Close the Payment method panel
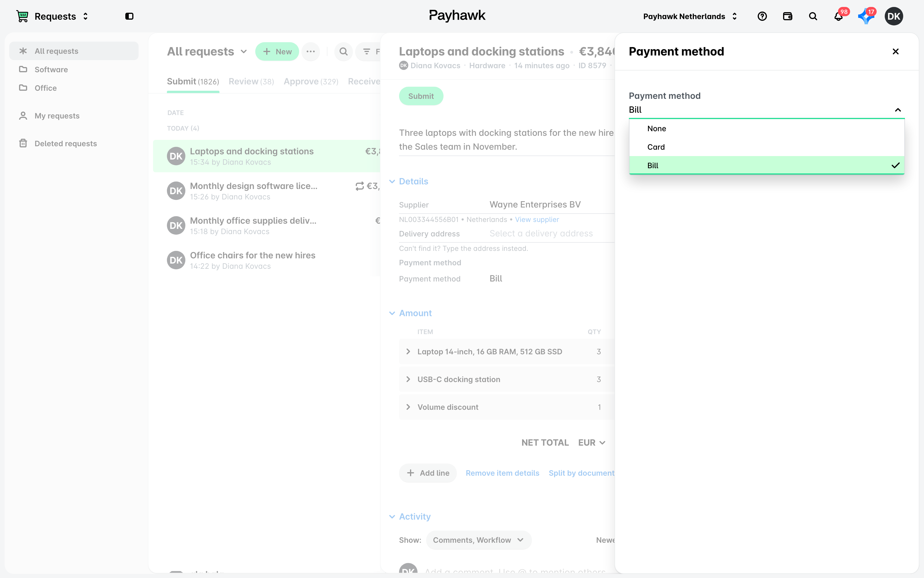924x578 pixels. [895, 51]
